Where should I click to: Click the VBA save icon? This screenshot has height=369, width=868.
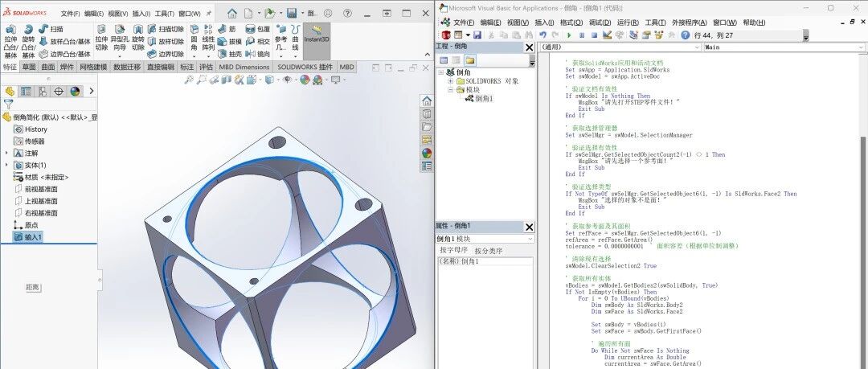click(477, 35)
